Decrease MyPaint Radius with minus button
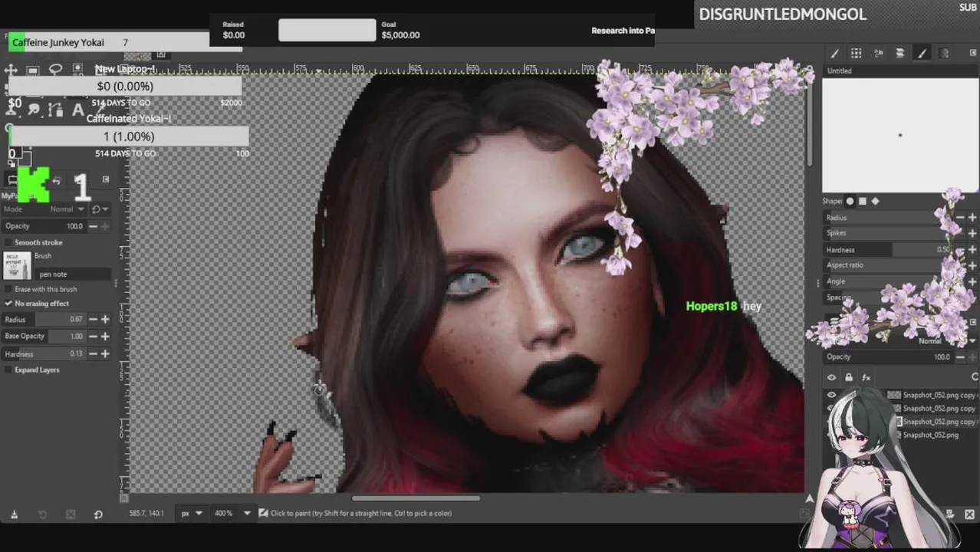The height and width of the screenshot is (552, 980). coord(94,320)
